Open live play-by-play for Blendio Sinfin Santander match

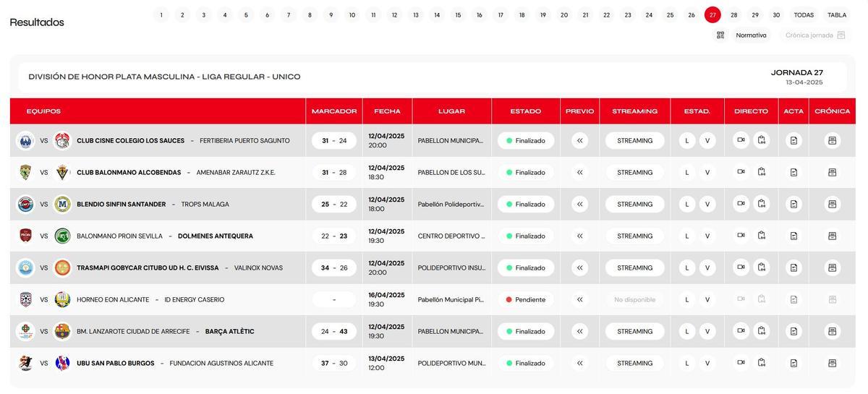(x=761, y=204)
